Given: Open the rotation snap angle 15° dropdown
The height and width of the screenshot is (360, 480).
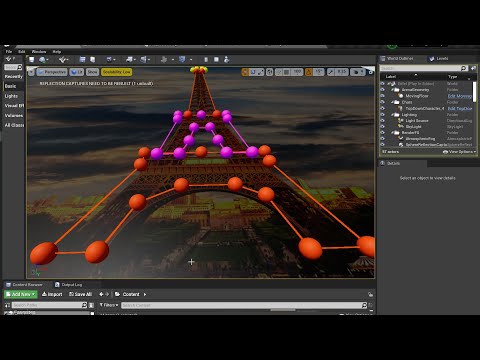Looking at the screenshot, I should [319, 72].
